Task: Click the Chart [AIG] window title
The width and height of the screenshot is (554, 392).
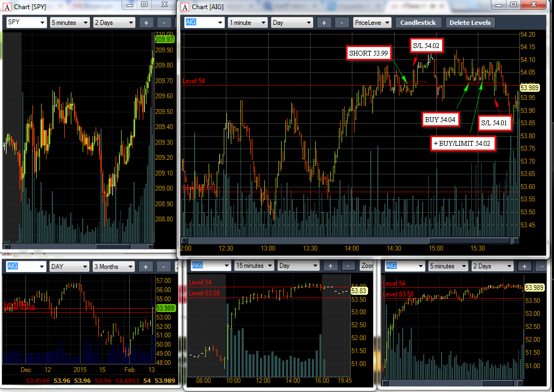Action: tap(208, 6)
